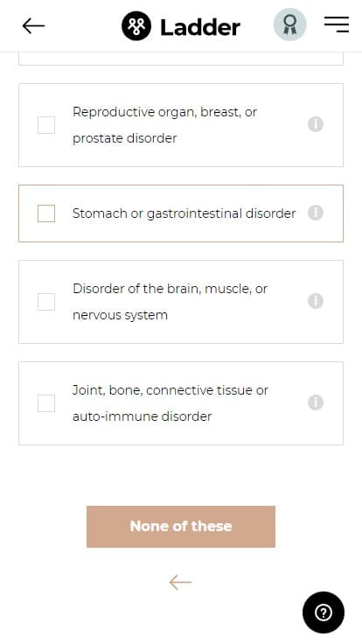
Task: Open the hamburger menu
Action: (x=337, y=24)
